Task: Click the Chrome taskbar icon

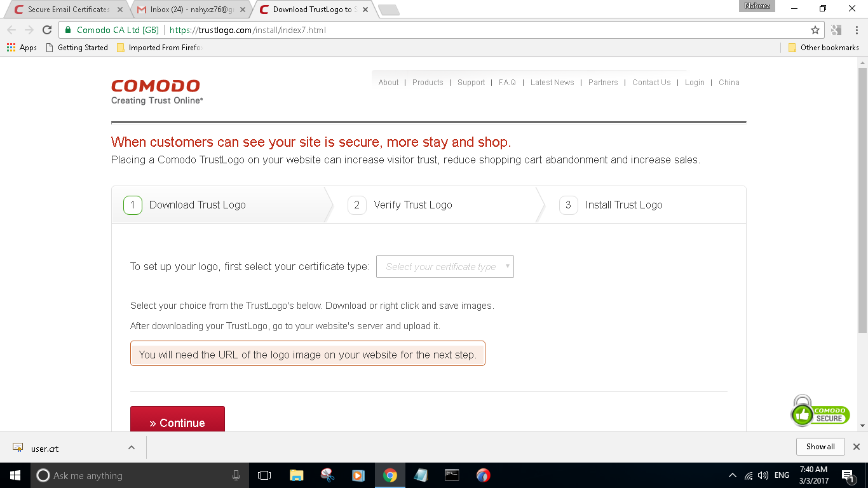Action: 390,475
